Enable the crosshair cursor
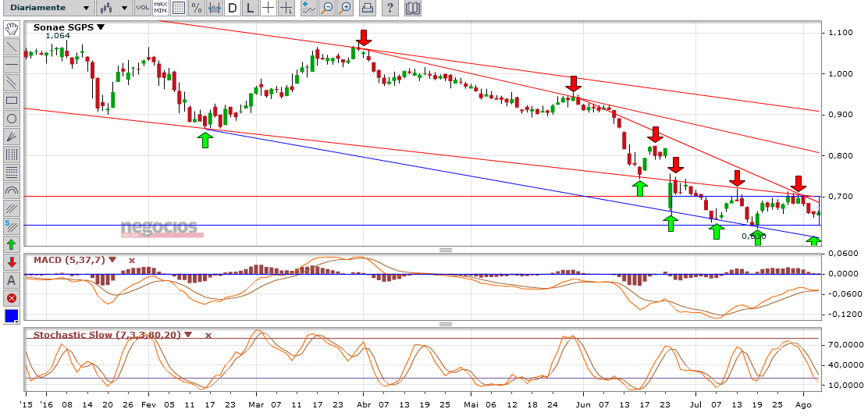 pos(268,8)
